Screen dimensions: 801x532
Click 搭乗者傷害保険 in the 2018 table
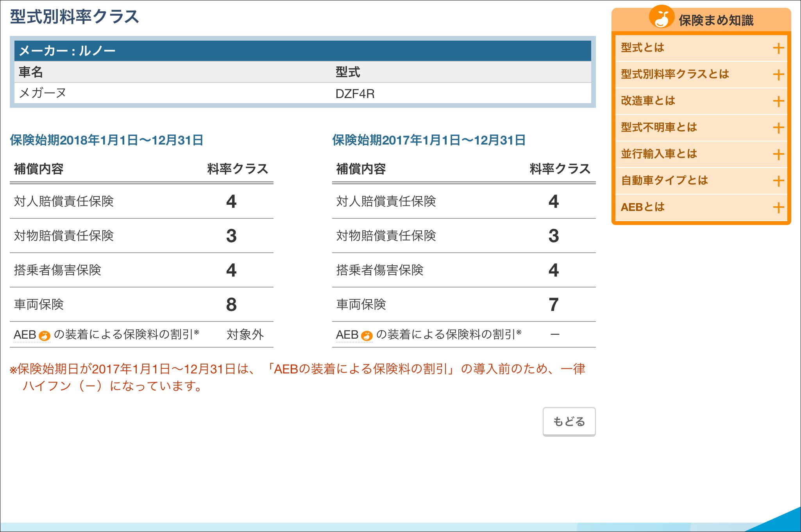point(57,270)
